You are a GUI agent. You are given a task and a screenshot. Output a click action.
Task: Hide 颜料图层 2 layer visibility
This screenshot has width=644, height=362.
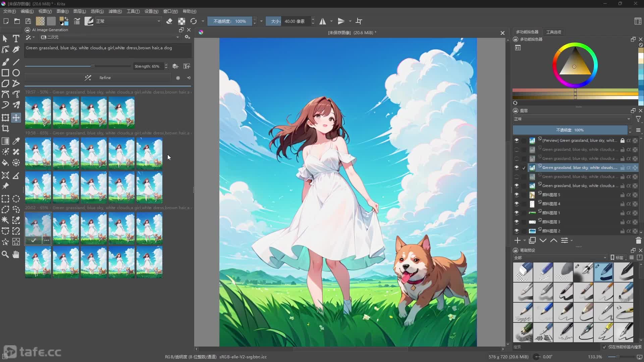pyautogui.click(x=517, y=231)
